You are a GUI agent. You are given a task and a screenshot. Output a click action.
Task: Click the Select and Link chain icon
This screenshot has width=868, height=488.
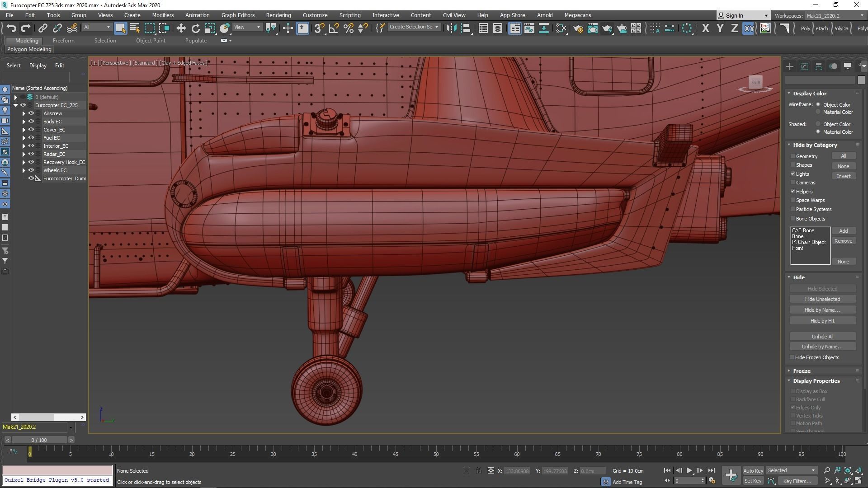tap(42, 28)
